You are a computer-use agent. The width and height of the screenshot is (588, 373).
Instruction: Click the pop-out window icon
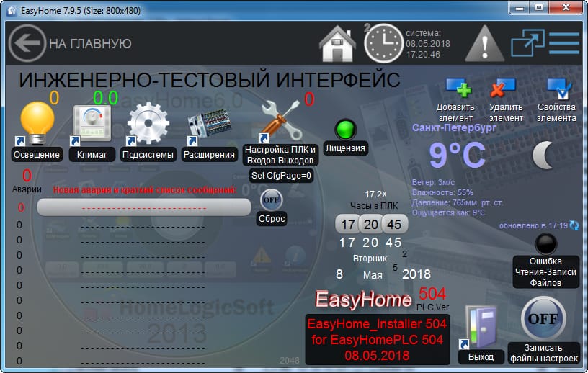click(x=527, y=42)
